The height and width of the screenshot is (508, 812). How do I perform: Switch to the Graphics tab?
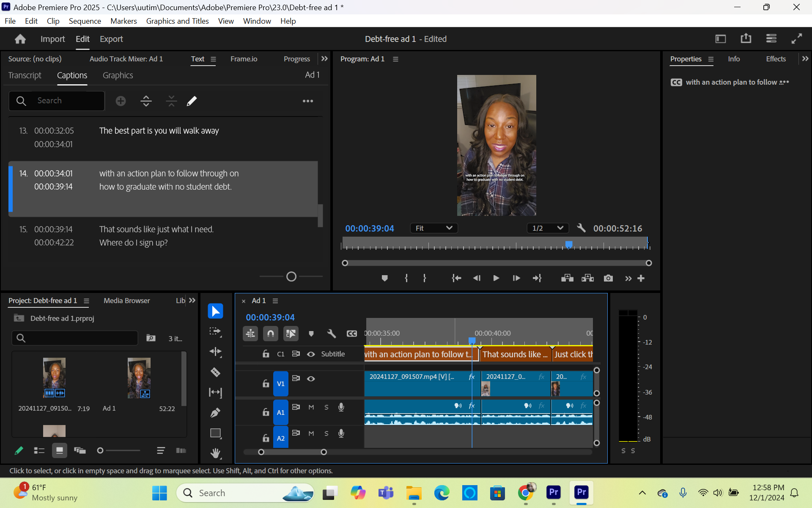(x=118, y=75)
